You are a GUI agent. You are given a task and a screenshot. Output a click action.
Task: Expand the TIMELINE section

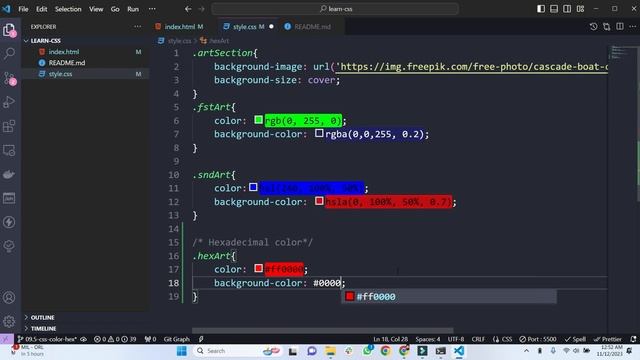pos(43,329)
